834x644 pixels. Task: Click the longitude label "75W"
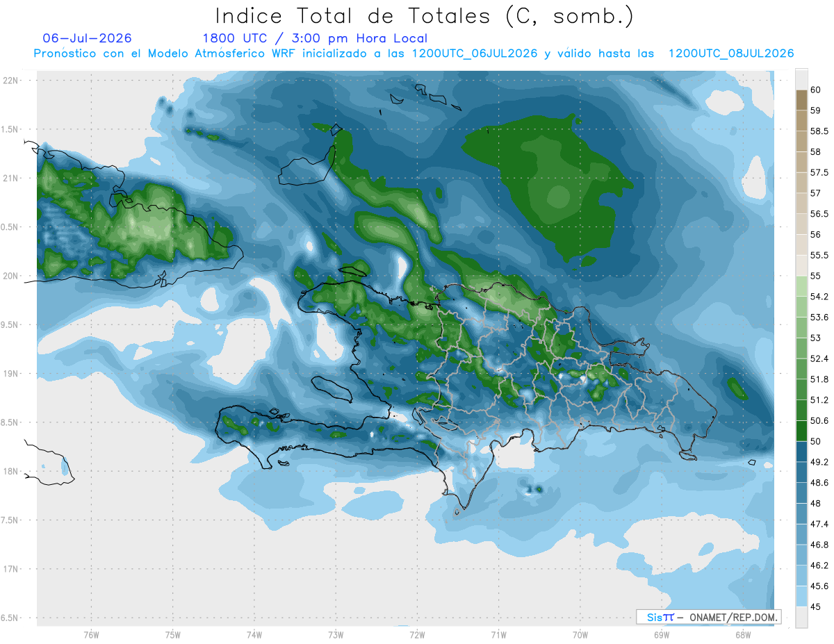(x=173, y=635)
